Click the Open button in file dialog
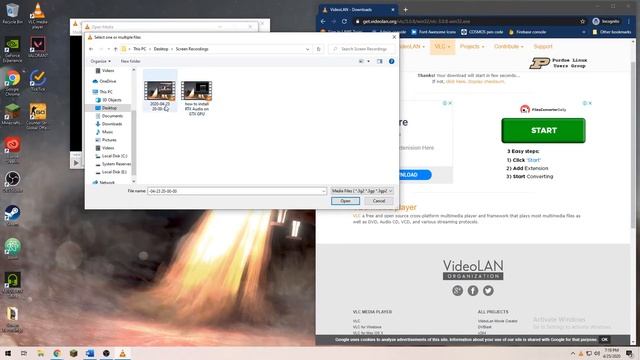This screenshot has height=360, width=640. [345, 201]
